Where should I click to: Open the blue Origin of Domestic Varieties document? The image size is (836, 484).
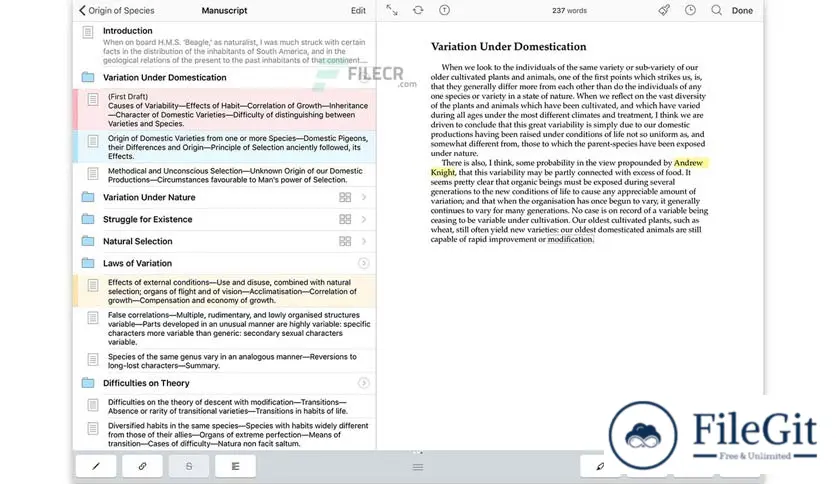click(224, 147)
